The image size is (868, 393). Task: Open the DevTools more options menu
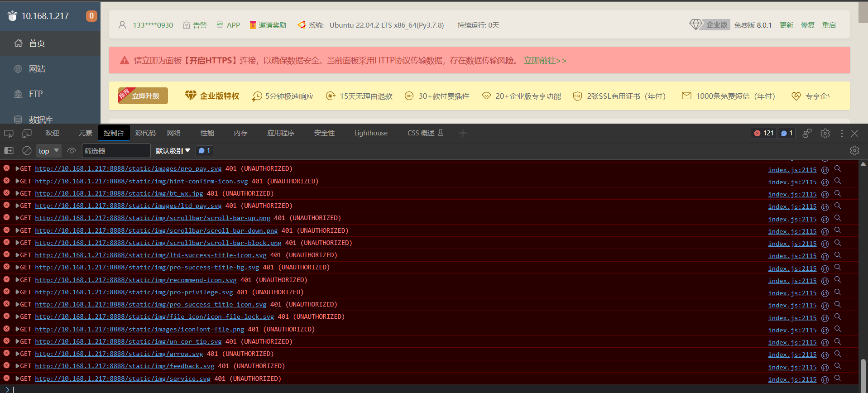pyautogui.click(x=842, y=133)
